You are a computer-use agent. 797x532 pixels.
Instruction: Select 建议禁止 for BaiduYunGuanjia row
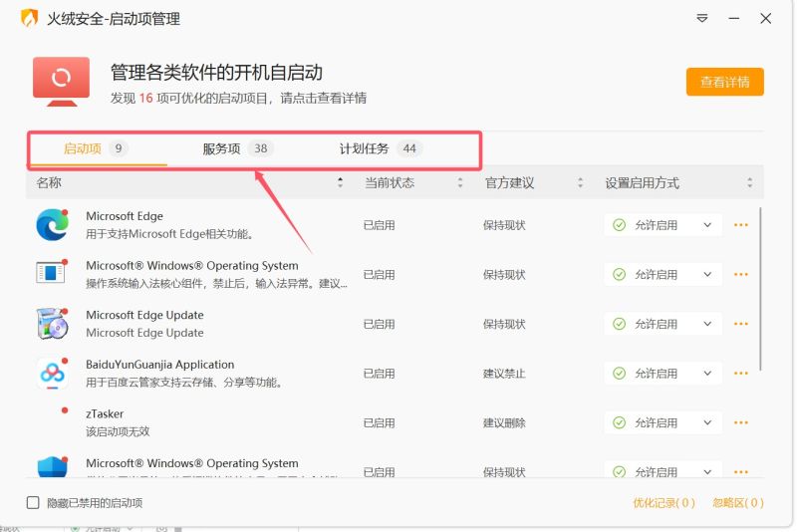[x=504, y=374]
